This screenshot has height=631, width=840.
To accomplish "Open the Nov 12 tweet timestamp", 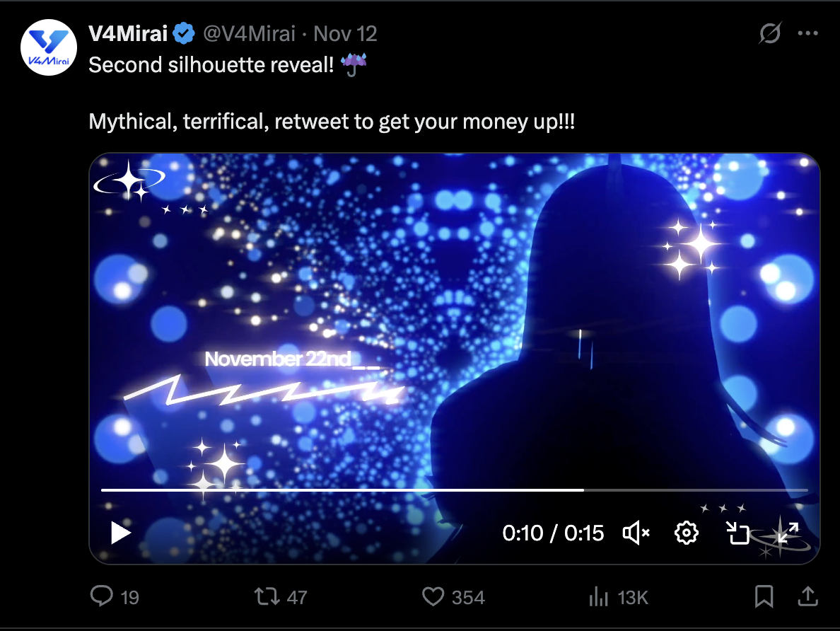I will [345, 34].
